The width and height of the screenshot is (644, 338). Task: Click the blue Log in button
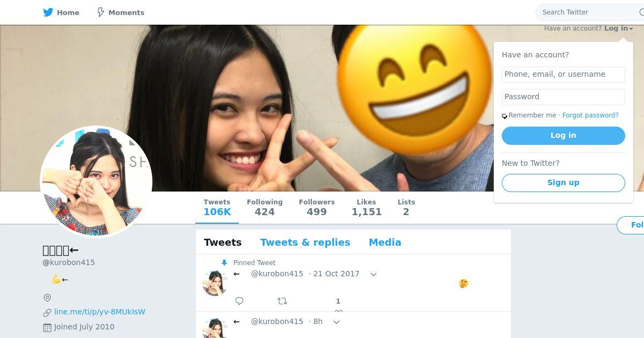(x=563, y=136)
